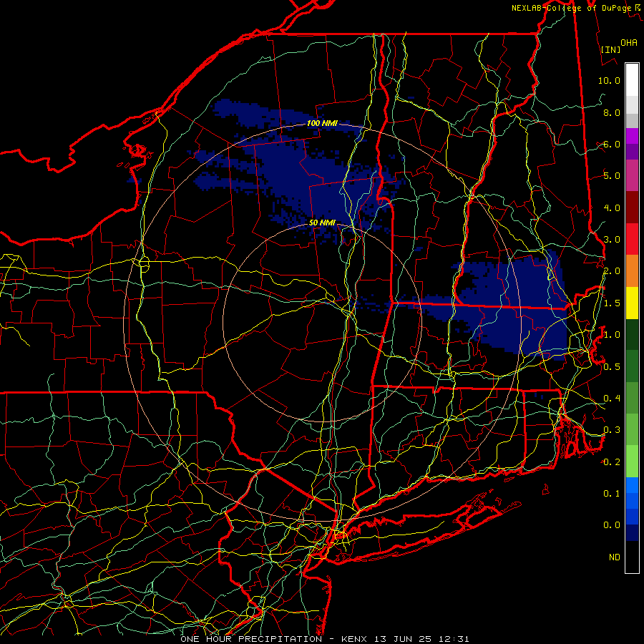This screenshot has height=644, width=644.
Task: Click the 0.0 legend value
Action: (x=612, y=525)
